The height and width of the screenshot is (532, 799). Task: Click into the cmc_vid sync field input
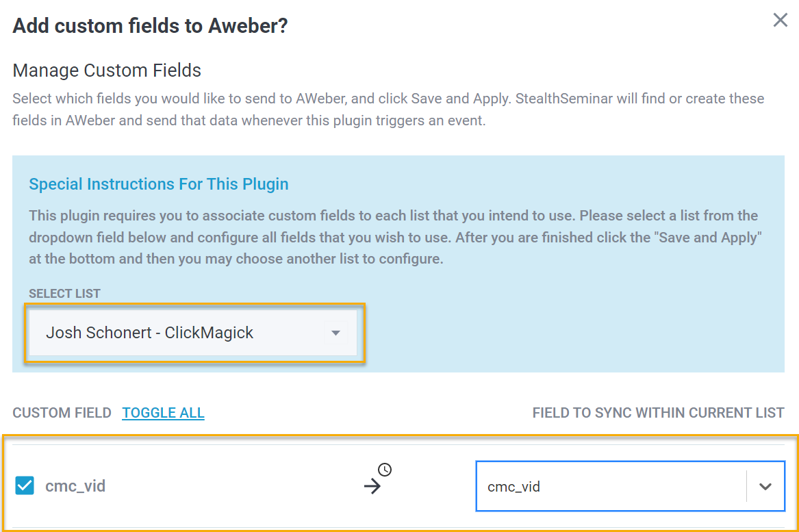point(609,487)
